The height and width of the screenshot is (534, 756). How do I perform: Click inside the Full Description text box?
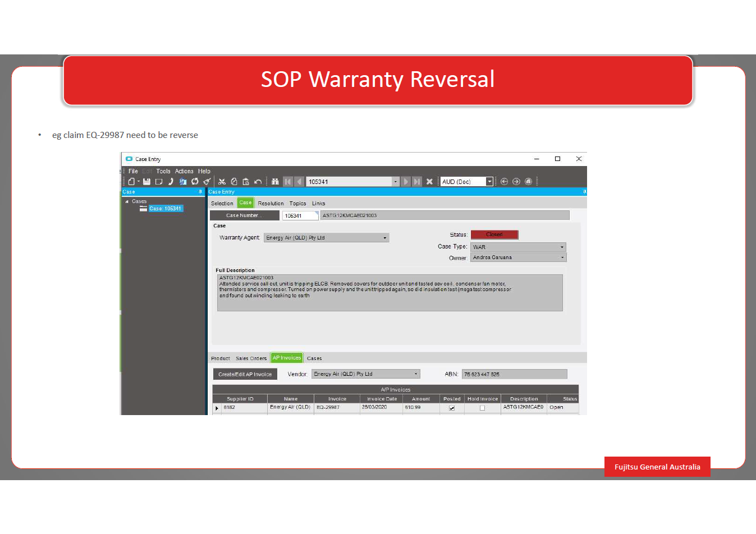click(390, 293)
